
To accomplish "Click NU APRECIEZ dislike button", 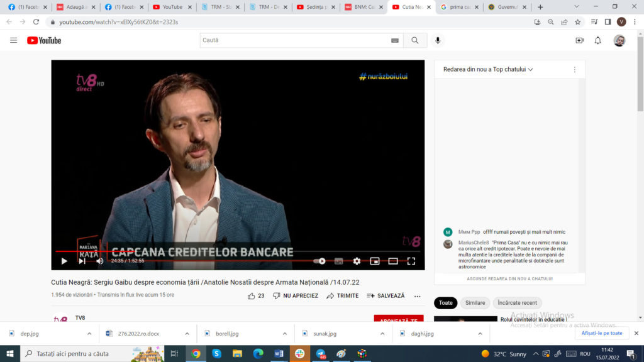I will [296, 295].
